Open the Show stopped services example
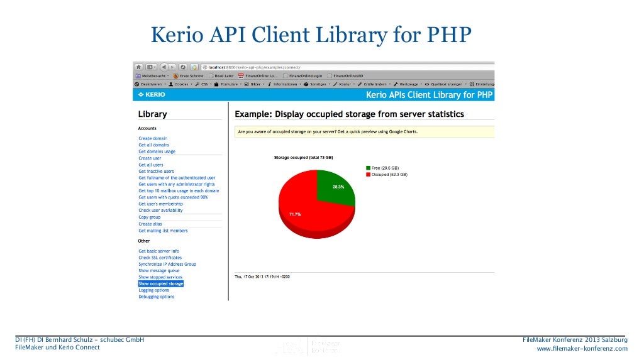644x362 pixels. (x=160, y=277)
